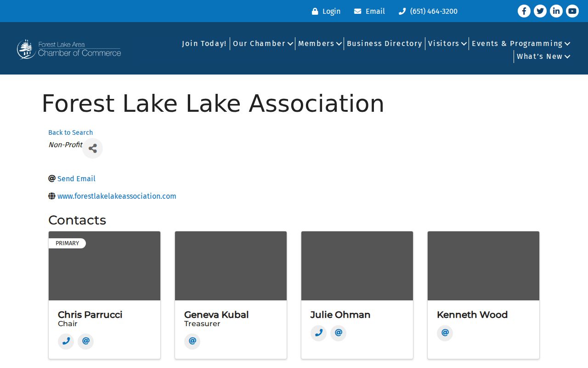The height and width of the screenshot is (368, 588).
Task: Open the Join Today! menu item
Action: [x=204, y=44]
